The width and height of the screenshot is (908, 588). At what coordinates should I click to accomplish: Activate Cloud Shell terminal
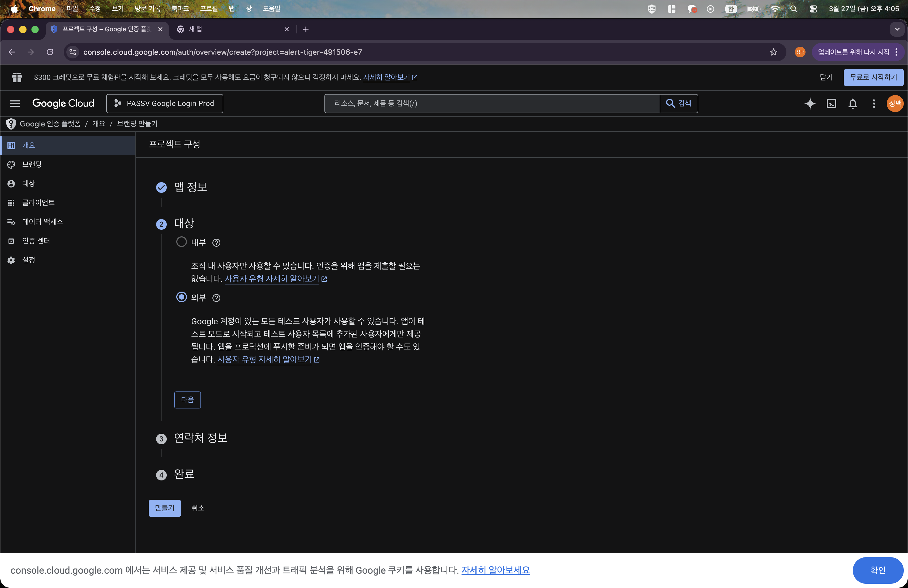pyautogui.click(x=832, y=103)
